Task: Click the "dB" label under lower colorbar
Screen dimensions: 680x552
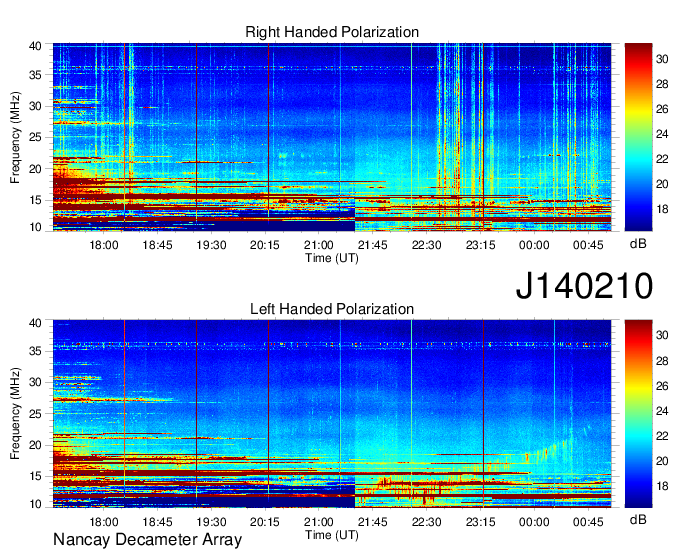Action: (638, 519)
